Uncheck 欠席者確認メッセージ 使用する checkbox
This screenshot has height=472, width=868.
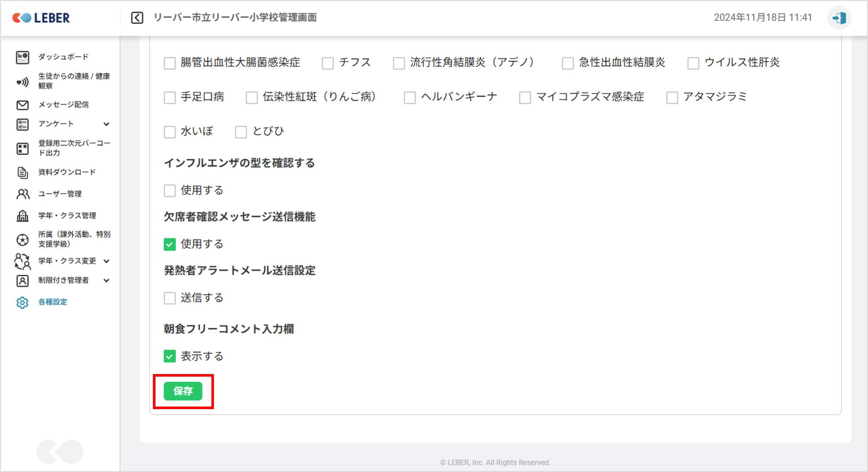tap(170, 244)
